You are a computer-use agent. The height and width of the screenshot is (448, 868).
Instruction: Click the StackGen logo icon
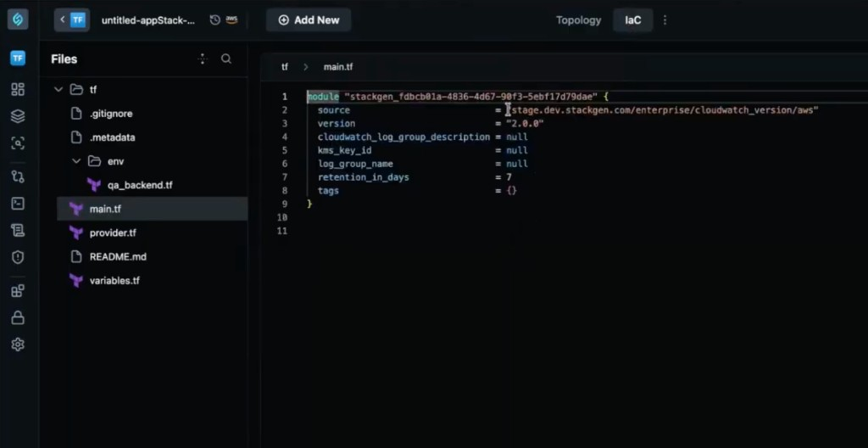(18, 20)
